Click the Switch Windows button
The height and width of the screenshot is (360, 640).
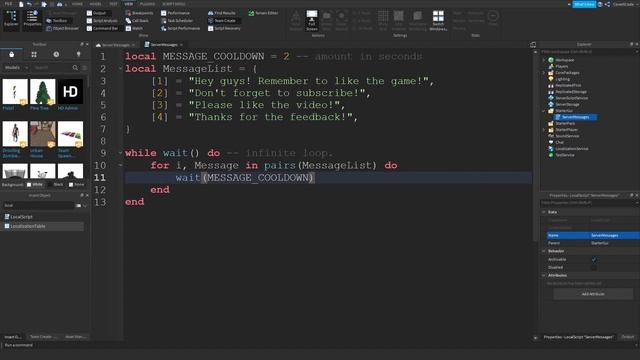tap(438, 20)
